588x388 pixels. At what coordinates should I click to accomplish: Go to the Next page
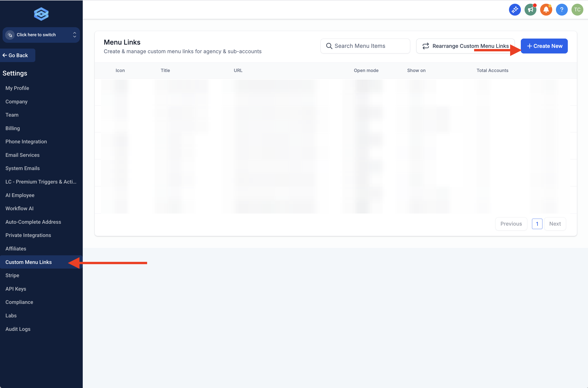click(555, 224)
